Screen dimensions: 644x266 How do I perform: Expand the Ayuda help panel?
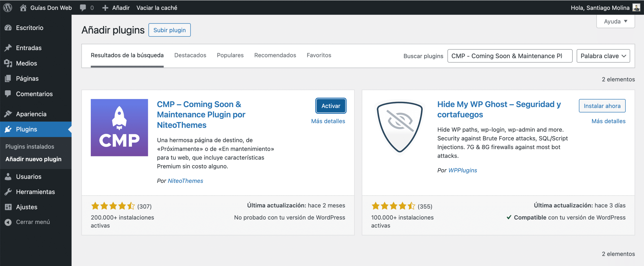tap(615, 21)
